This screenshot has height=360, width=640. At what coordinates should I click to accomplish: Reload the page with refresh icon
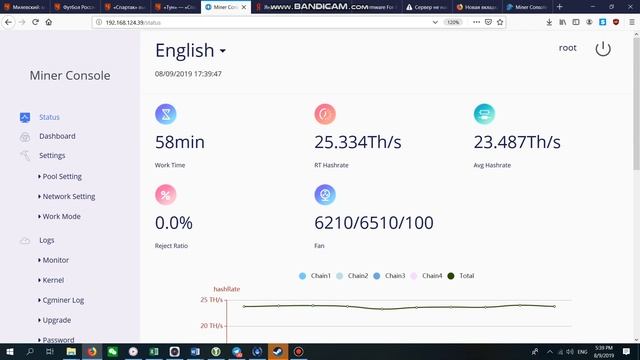[36, 22]
